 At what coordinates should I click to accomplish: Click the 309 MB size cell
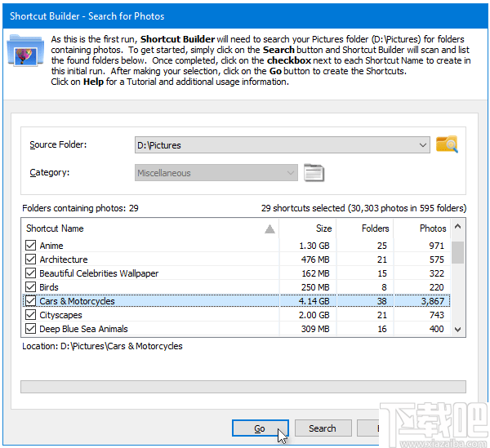point(315,329)
